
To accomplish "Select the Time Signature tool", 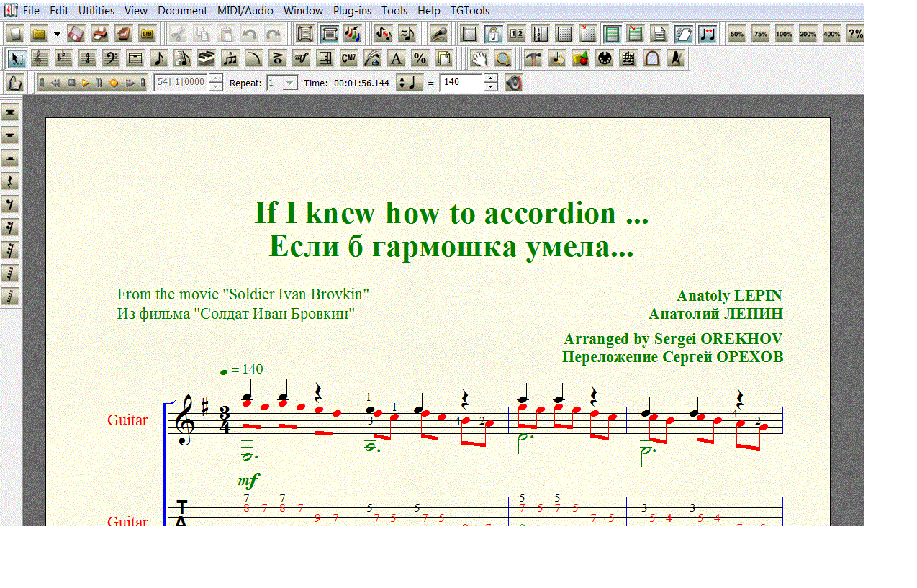I will tap(86, 58).
